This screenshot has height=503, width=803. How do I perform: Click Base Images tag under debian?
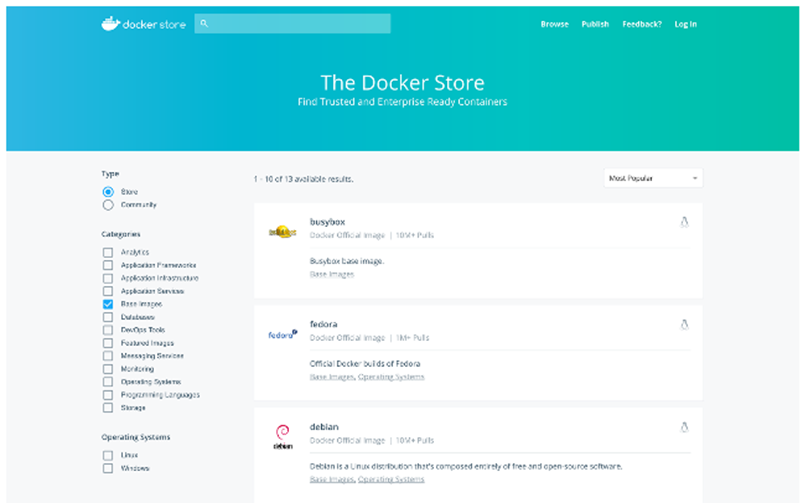(x=331, y=479)
